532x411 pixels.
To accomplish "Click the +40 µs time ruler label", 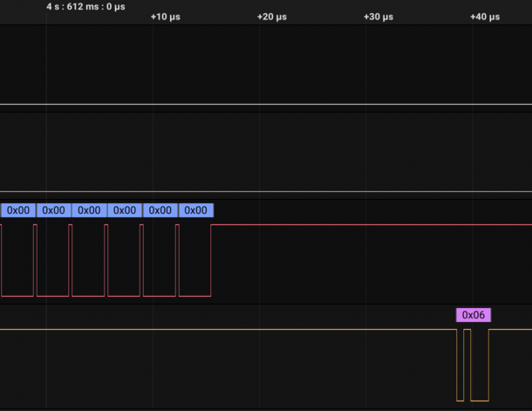I will (x=485, y=17).
